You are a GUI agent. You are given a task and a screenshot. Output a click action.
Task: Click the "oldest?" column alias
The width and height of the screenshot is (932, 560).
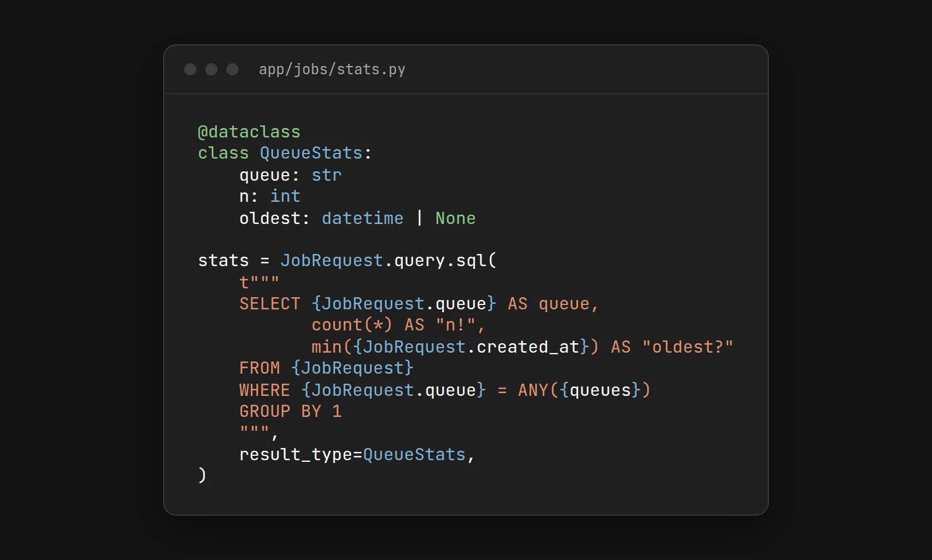click(x=687, y=347)
